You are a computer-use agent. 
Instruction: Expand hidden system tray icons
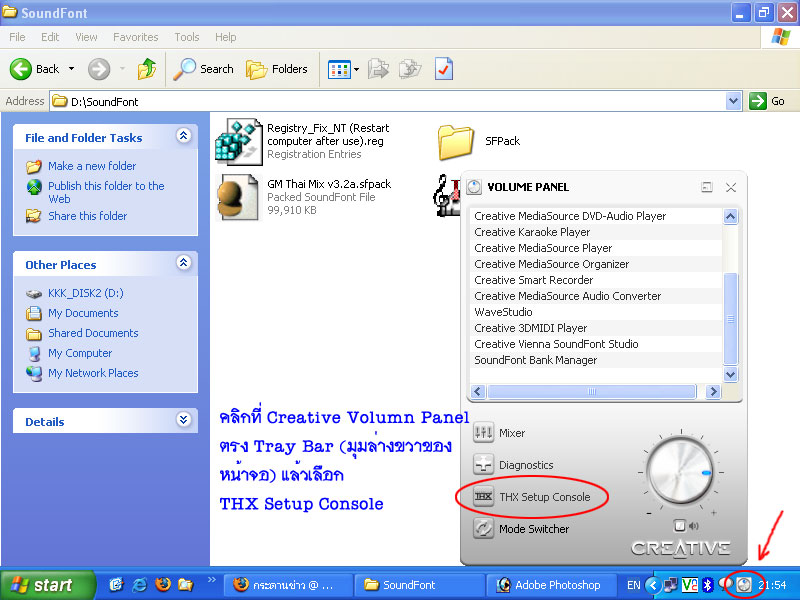653,585
